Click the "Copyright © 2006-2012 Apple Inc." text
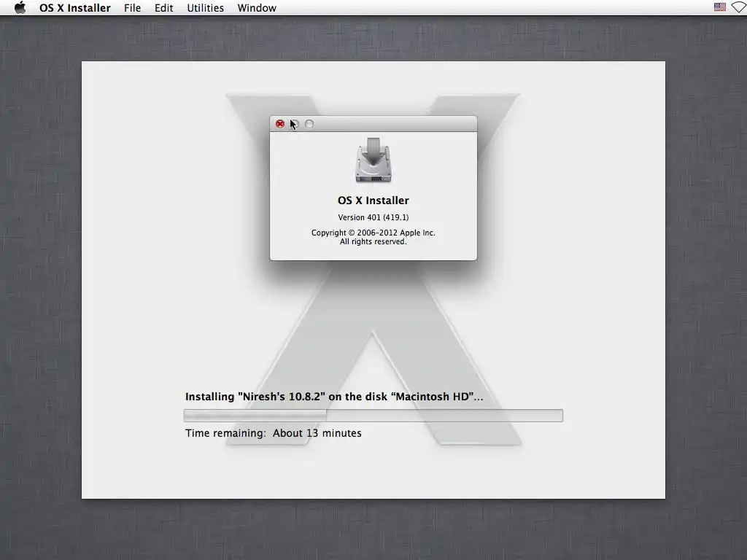This screenshot has height=560, width=747. coord(373,233)
